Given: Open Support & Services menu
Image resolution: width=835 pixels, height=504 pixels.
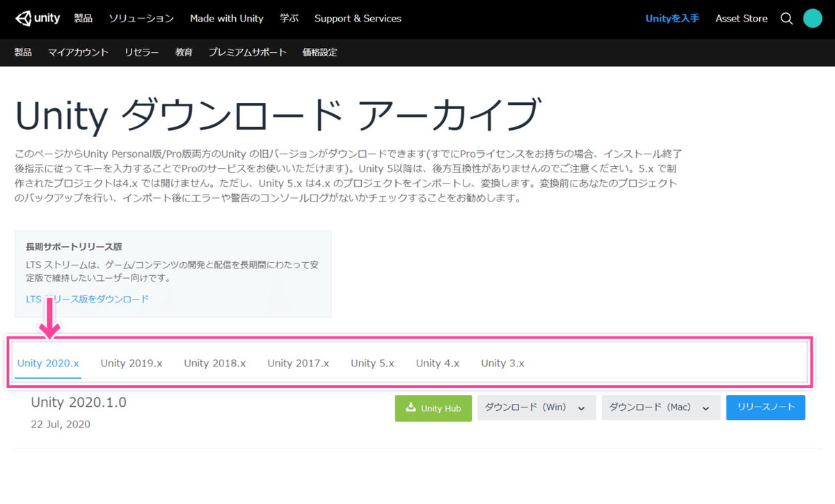Looking at the screenshot, I should [x=358, y=19].
